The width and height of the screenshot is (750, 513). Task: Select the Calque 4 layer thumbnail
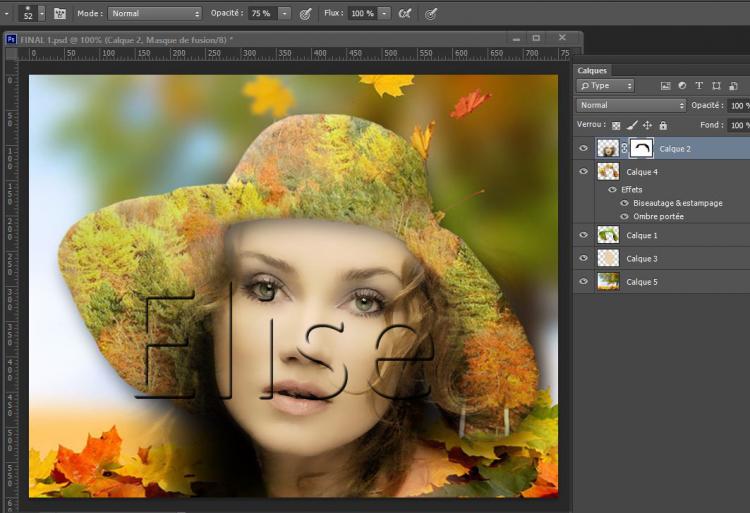point(608,171)
